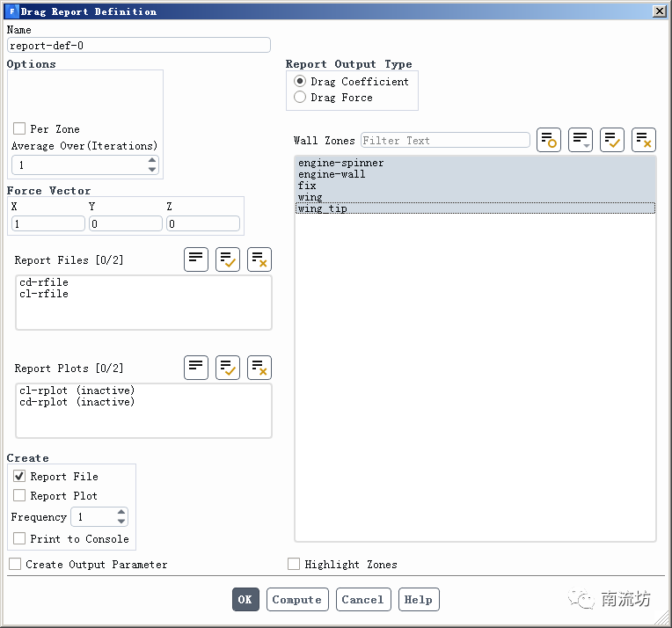The image size is (672, 628).
Task: Increase the Average Over iterations spinner
Action: (x=152, y=161)
